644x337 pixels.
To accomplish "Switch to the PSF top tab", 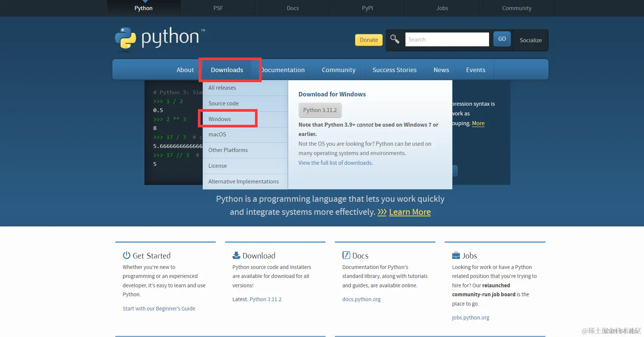I will click(218, 8).
